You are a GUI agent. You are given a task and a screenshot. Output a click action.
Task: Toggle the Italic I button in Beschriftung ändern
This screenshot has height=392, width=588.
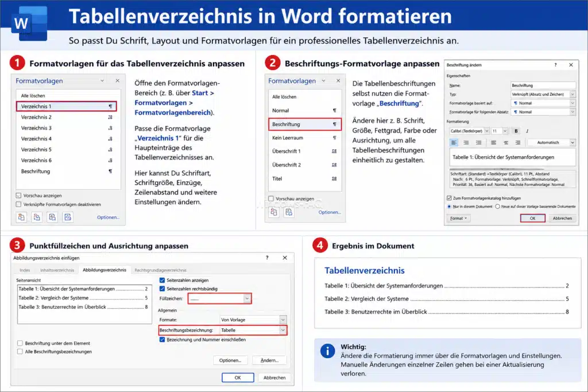pyautogui.click(x=527, y=131)
